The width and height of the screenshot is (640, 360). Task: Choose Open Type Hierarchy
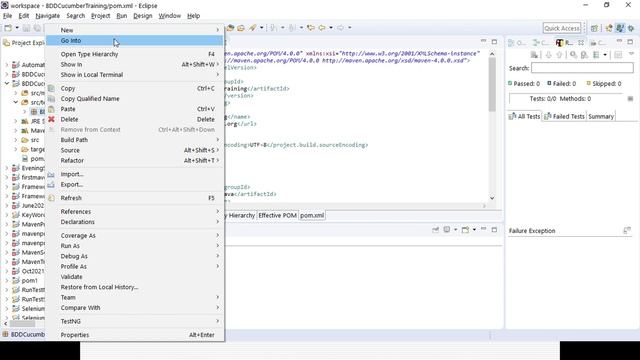point(134,54)
